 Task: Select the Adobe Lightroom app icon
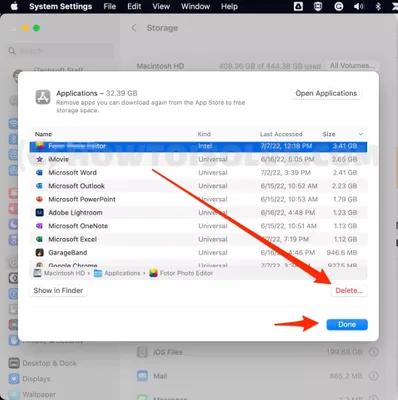(39, 213)
